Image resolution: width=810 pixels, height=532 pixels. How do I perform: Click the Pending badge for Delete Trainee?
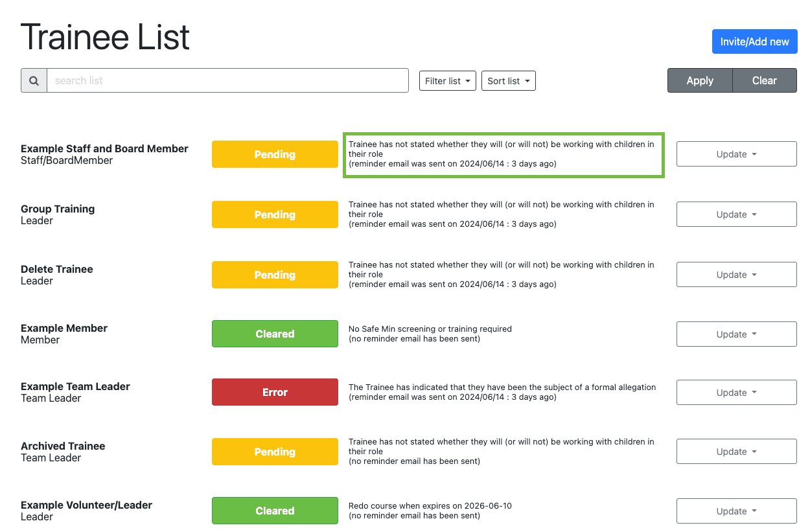click(x=275, y=274)
